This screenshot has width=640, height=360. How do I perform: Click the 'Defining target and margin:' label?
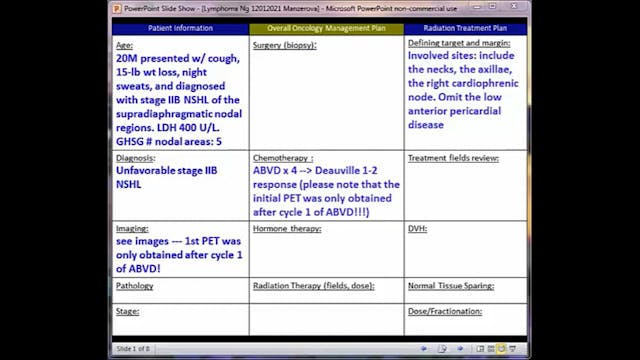[459, 43]
